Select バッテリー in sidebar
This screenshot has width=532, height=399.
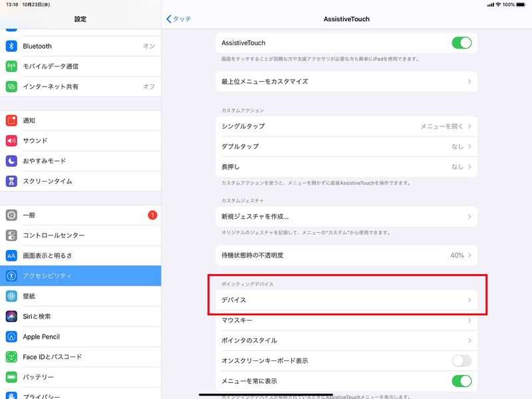tap(80, 377)
